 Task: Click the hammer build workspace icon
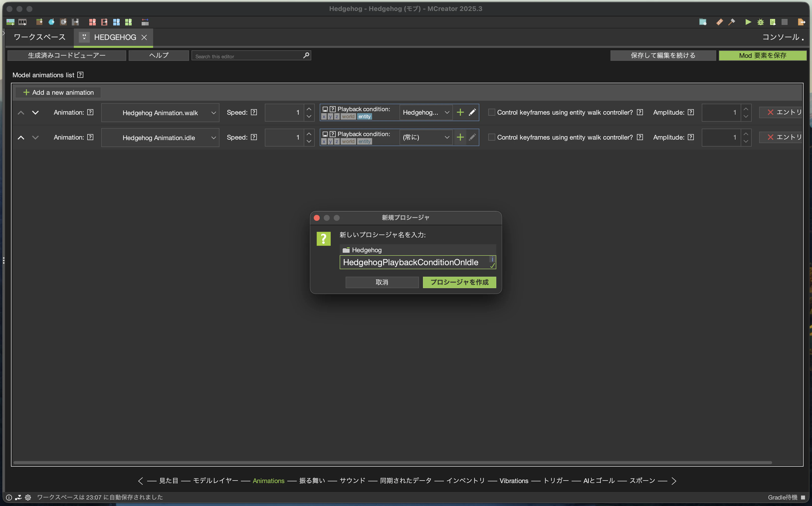(732, 22)
